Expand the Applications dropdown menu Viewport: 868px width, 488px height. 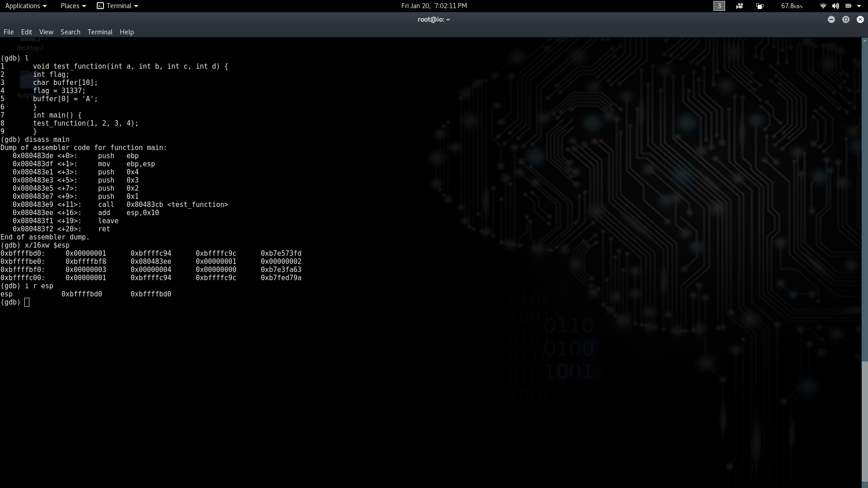tap(26, 6)
